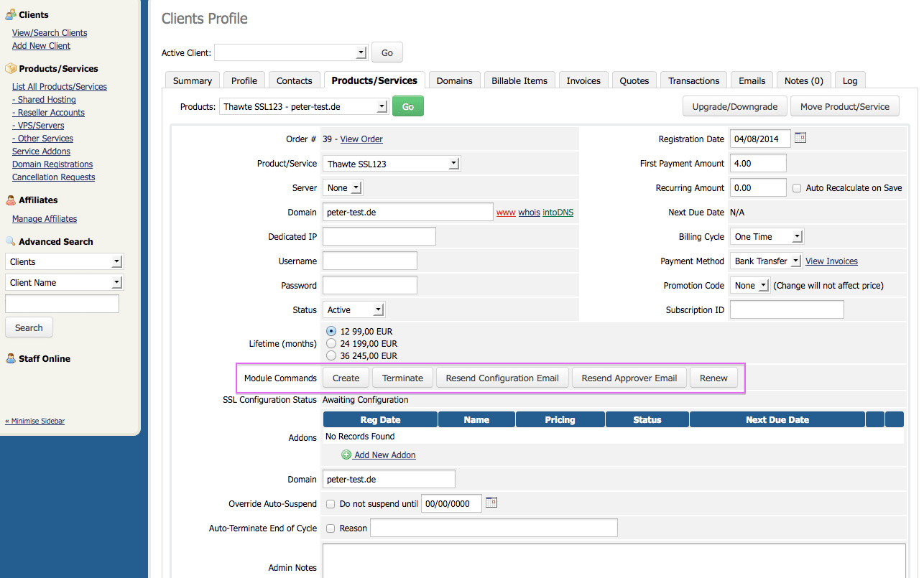Click the Clients section icon in sidebar
Viewport: 924px width, 578px height.
click(11, 14)
